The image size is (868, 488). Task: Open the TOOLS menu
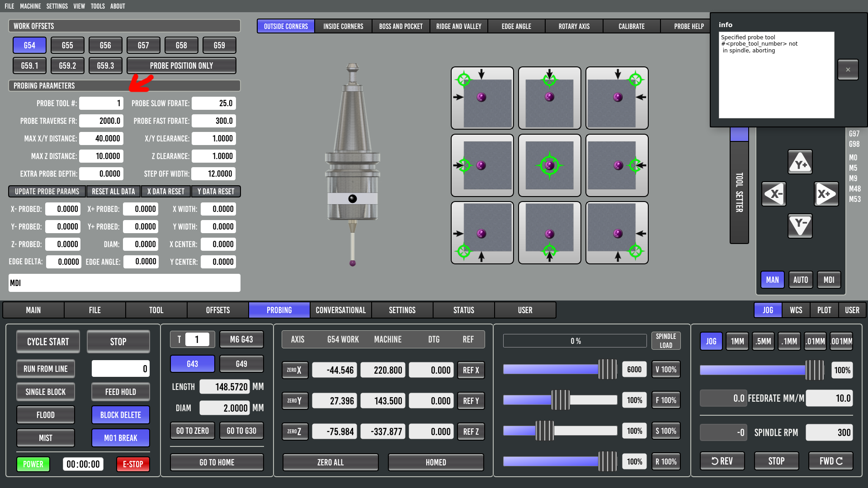[98, 6]
